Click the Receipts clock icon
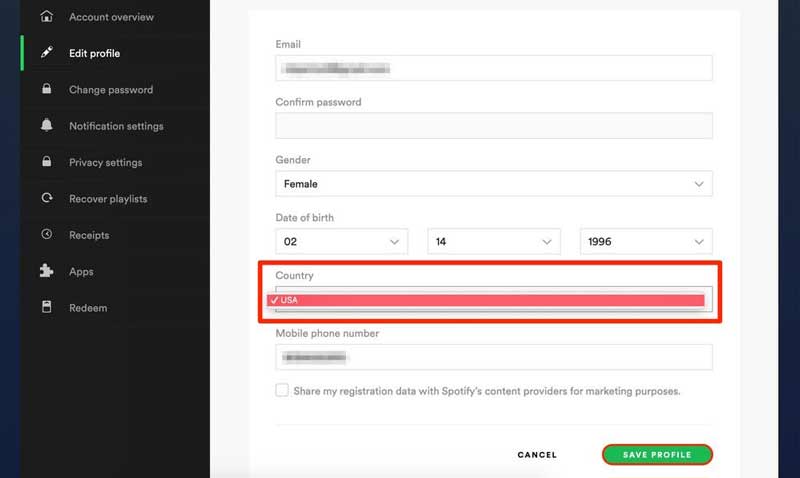Screen dimensions: 800x478 click(46, 234)
